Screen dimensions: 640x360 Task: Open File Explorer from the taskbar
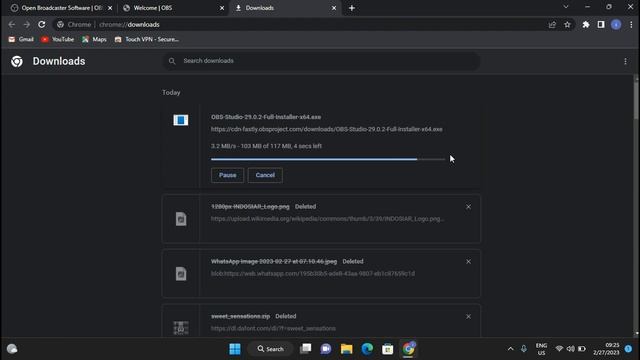pos(347,349)
